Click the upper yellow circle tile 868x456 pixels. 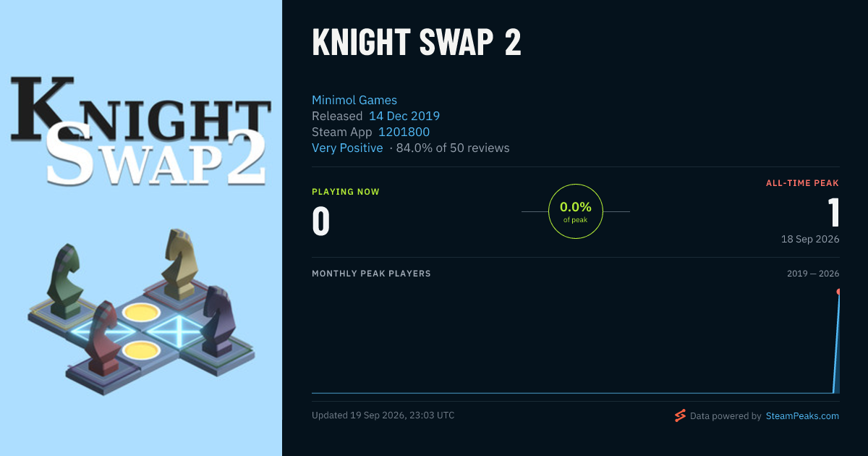click(x=140, y=313)
